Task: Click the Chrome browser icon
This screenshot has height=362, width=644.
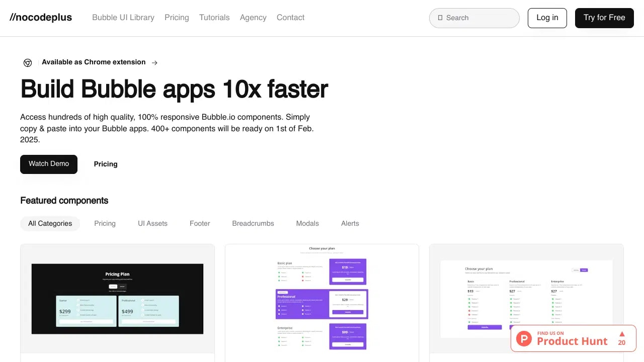Action: click(28, 63)
